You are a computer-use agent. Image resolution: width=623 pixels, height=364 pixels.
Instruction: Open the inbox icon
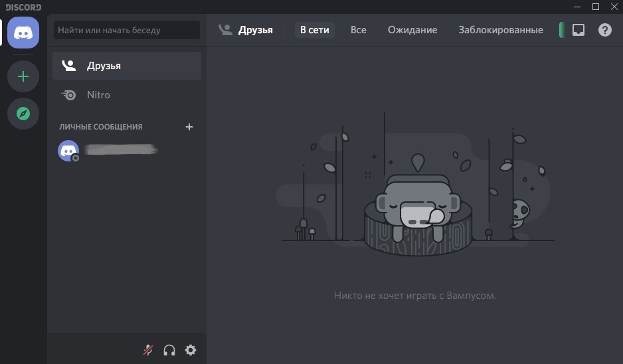[578, 30]
